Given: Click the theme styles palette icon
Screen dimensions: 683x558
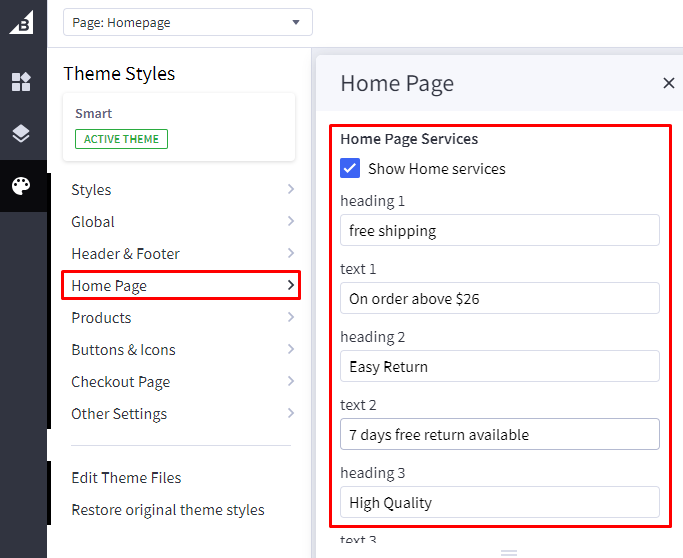Looking at the screenshot, I should 22,186.
